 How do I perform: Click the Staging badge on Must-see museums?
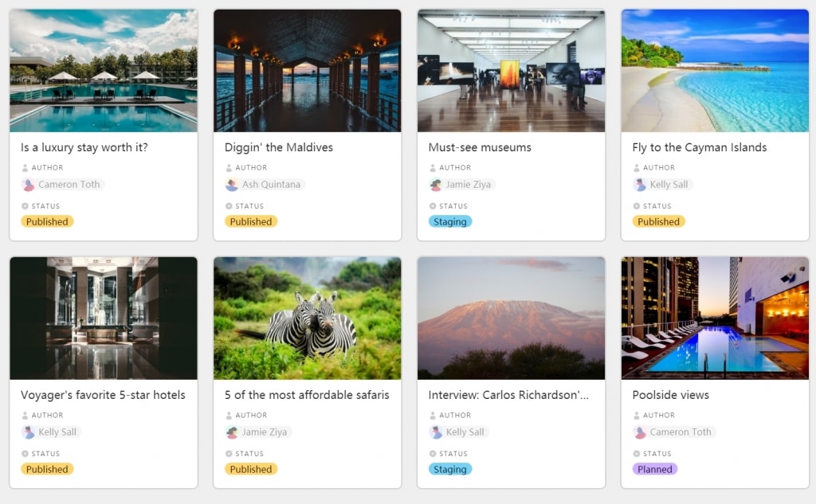click(x=450, y=222)
